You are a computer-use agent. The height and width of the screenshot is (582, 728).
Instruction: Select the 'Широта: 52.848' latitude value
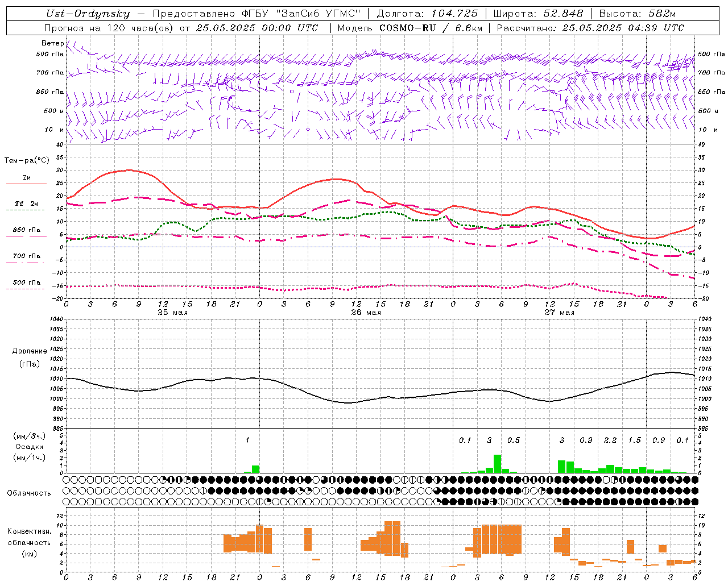point(537,14)
